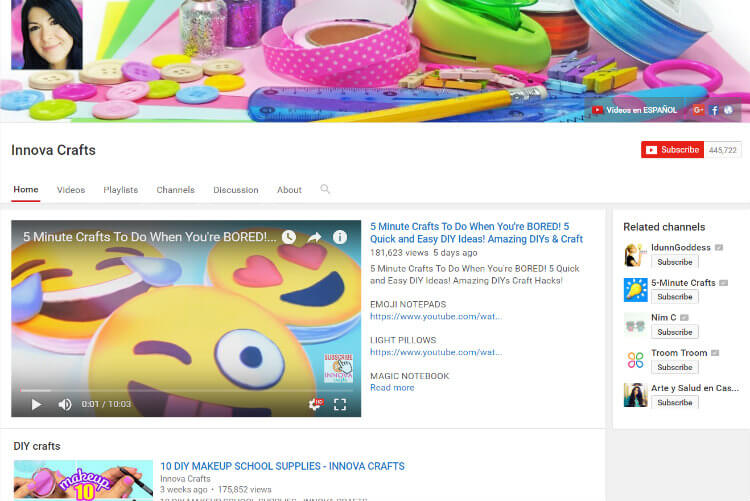Open video settings gear icon

coord(316,404)
